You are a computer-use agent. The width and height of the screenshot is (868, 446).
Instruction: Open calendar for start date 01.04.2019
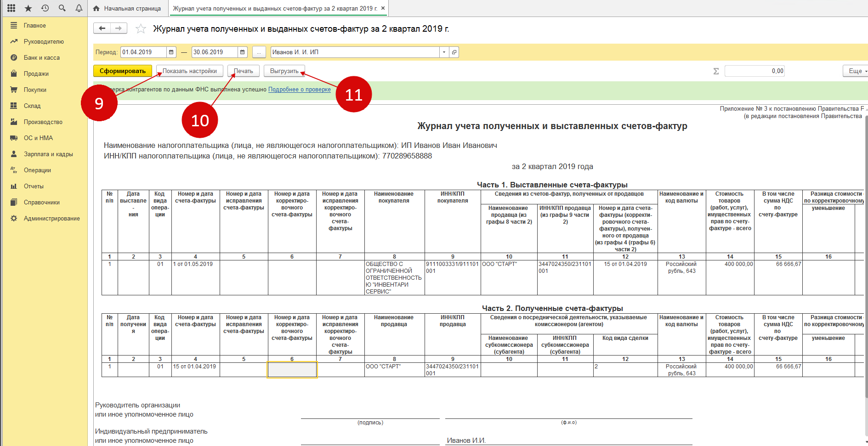pyautogui.click(x=171, y=52)
